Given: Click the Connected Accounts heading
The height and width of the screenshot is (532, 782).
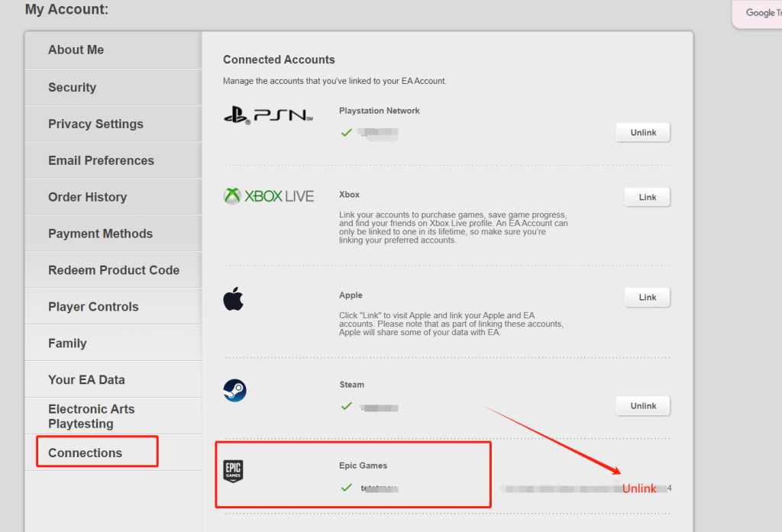Looking at the screenshot, I should tap(279, 60).
